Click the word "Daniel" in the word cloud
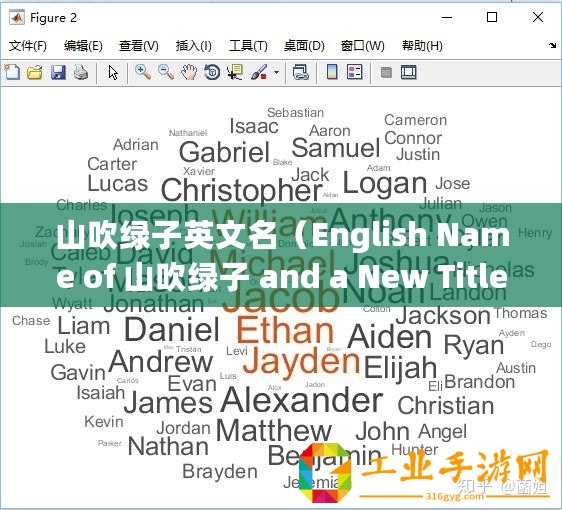 tap(172, 330)
